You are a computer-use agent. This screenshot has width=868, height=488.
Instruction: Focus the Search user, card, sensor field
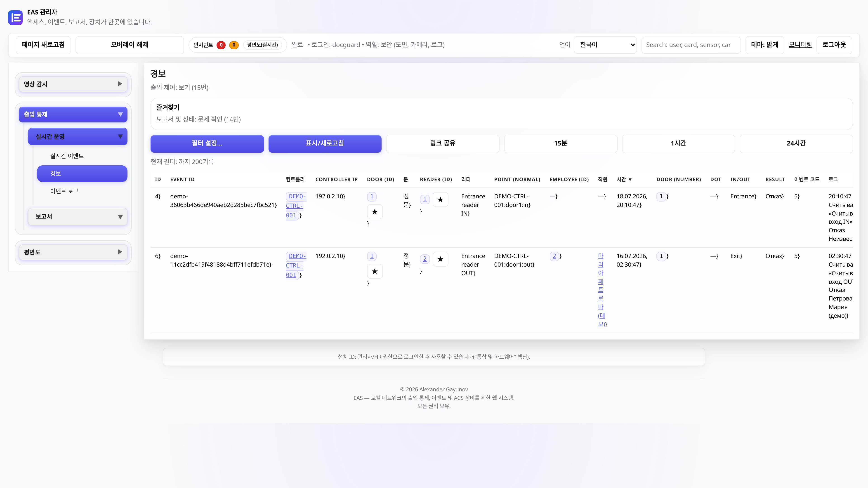(691, 45)
